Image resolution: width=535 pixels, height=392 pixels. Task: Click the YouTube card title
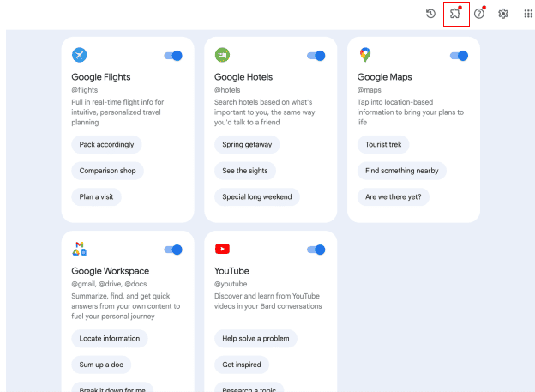231,271
